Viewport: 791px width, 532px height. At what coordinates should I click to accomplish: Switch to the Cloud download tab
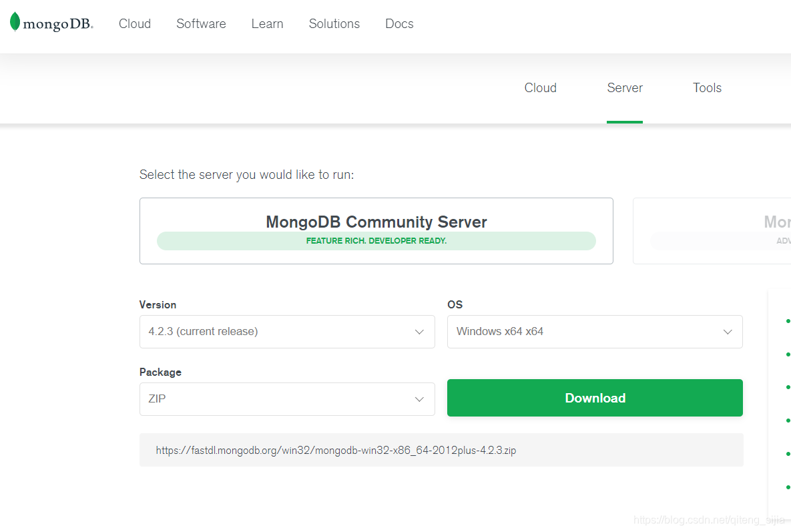click(x=540, y=87)
